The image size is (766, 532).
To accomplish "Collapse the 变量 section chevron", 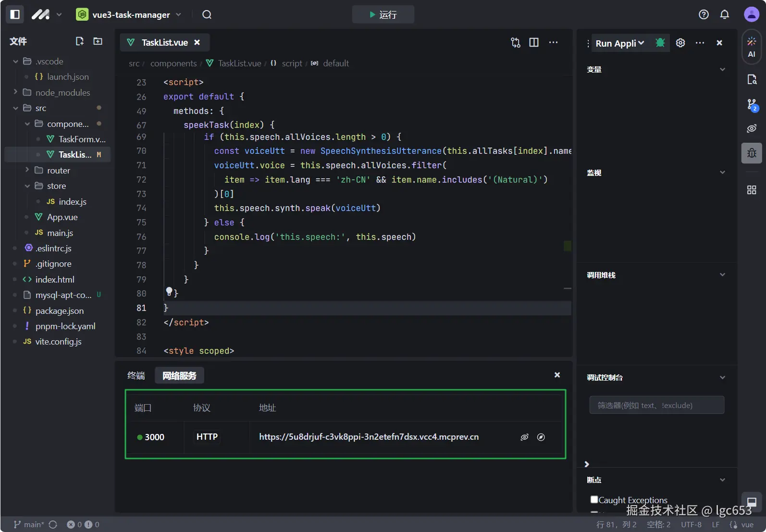I will tap(722, 70).
